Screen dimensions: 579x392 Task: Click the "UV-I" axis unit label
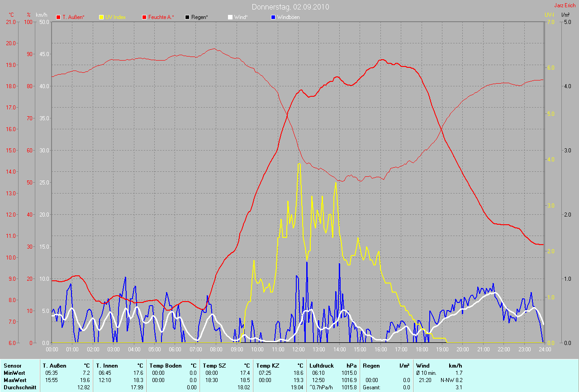coord(549,15)
